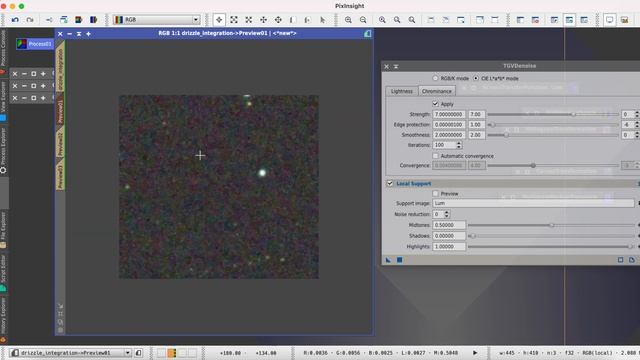
Task: Select the Preview01 side tab
Action: coord(60,109)
